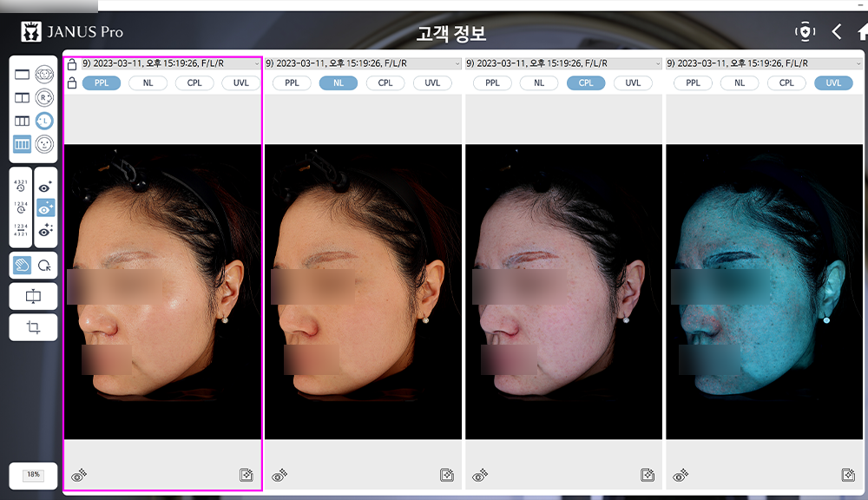868x500 pixels.
Task: Expand the third panel's date dropdown
Action: pos(658,63)
